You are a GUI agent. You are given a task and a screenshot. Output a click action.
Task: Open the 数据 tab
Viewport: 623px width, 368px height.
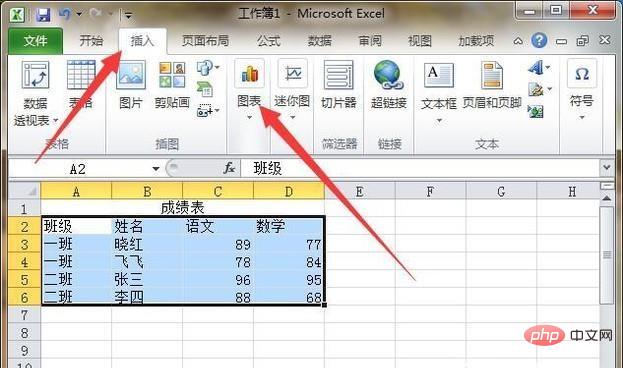point(319,41)
